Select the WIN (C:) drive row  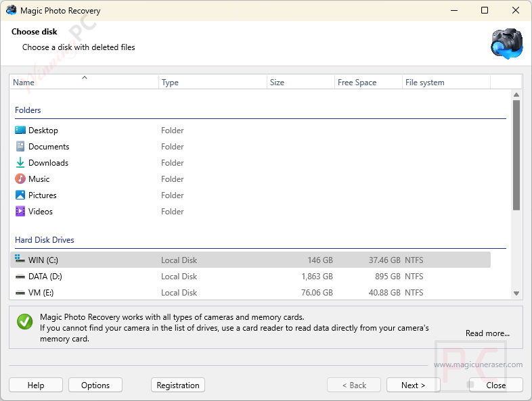(x=250, y=260)
